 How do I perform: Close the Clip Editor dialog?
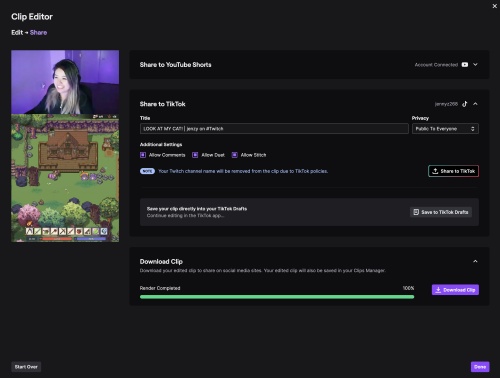tap(495, 6)
